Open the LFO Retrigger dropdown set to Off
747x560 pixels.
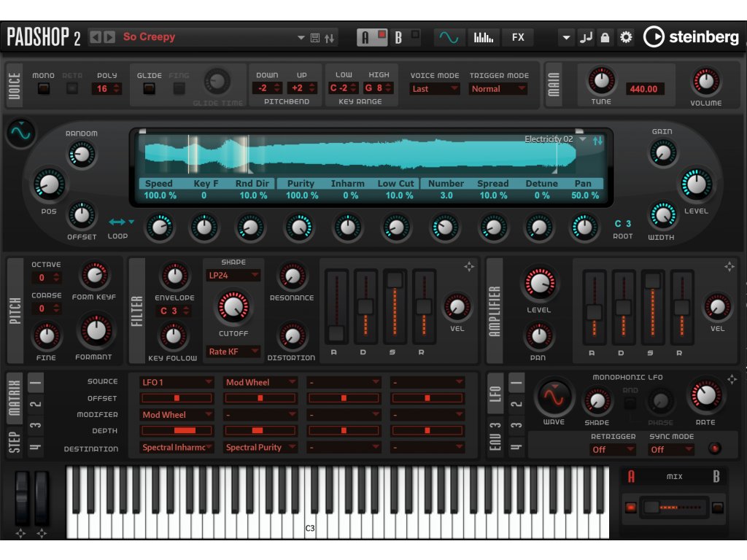click(x=612, y=449)
